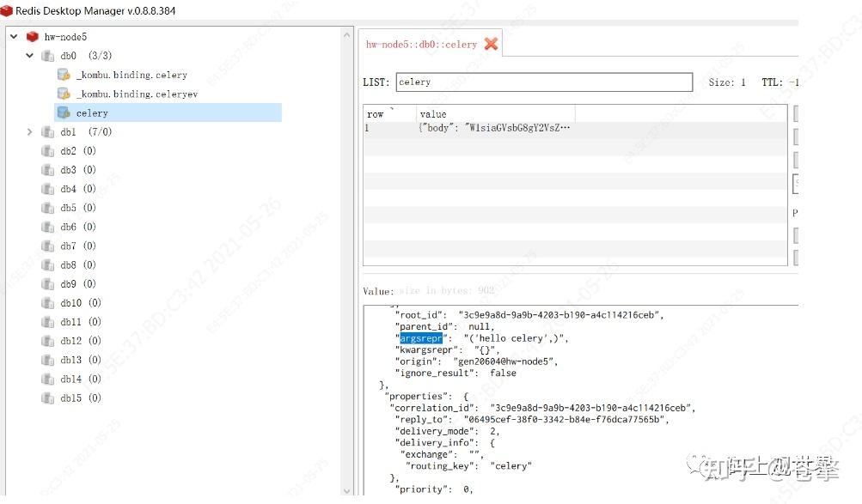This screenshot has width=862, height=504.
Task: Click the db11 database icon
Action: click(48, 322)
